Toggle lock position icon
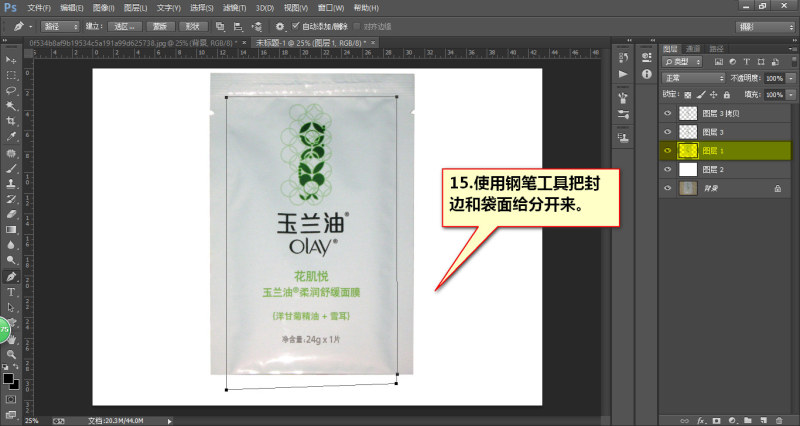This screenshot has width=800, height=426. [x=714, y=94]
